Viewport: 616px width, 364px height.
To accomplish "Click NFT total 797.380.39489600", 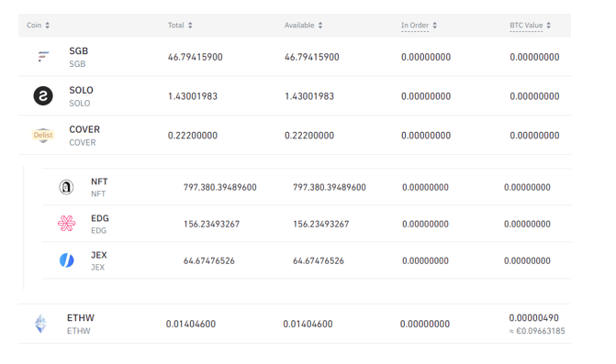I will click(220, 187).
